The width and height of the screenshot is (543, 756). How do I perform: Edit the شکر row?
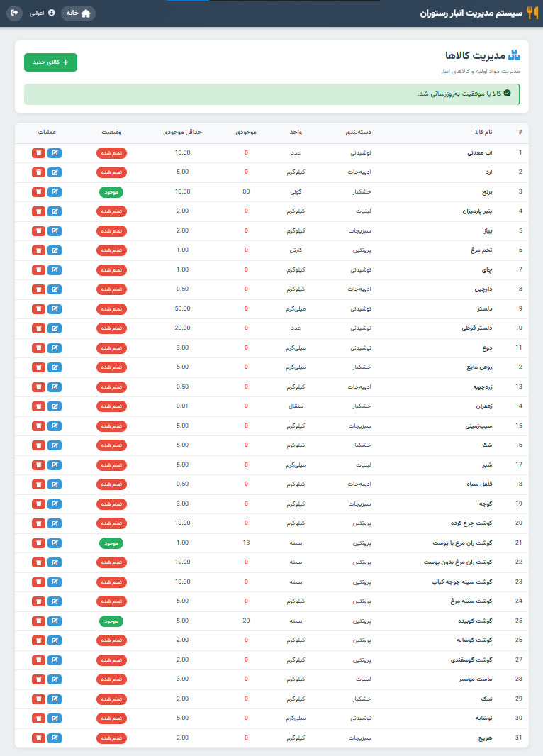[x=55, y=445]
